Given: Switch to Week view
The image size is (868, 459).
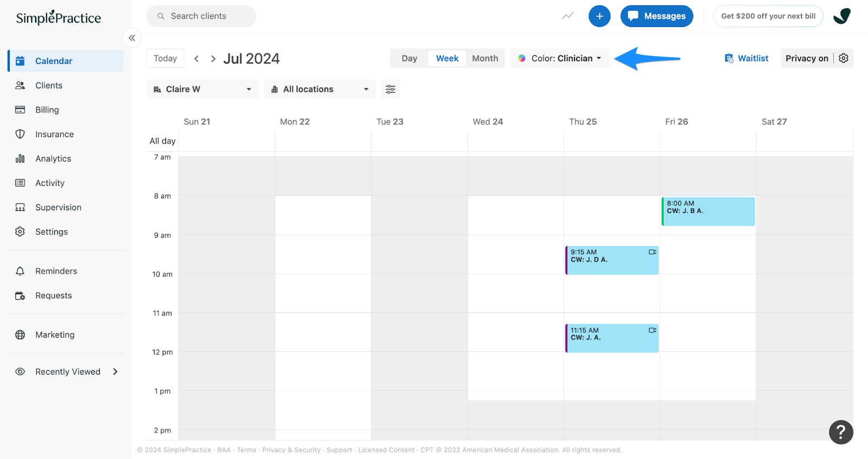Looking at the screenshot, I should 447,58.
